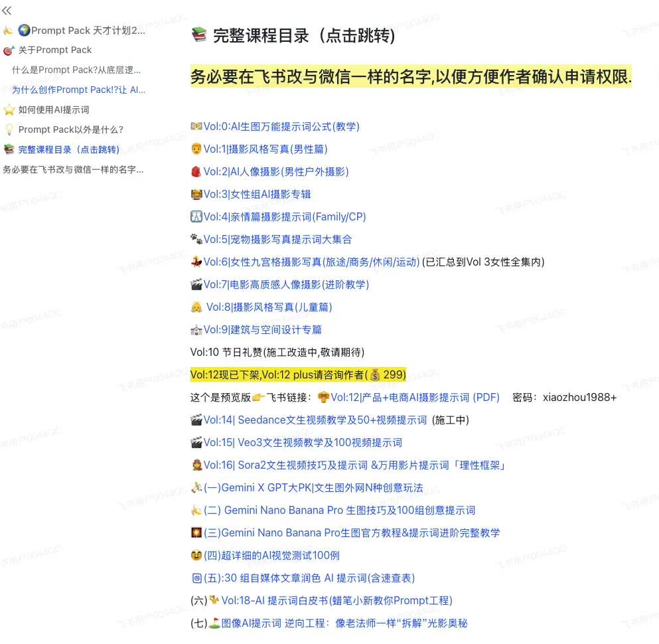
Task: Open Vol:4 亲情篇摄影提示词 link
Action: (285, 217)
